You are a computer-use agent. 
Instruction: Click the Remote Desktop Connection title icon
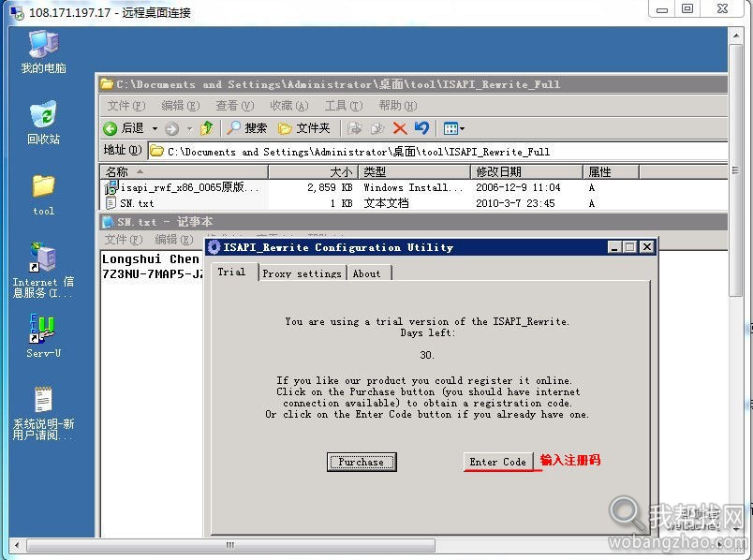coord(16,12)
